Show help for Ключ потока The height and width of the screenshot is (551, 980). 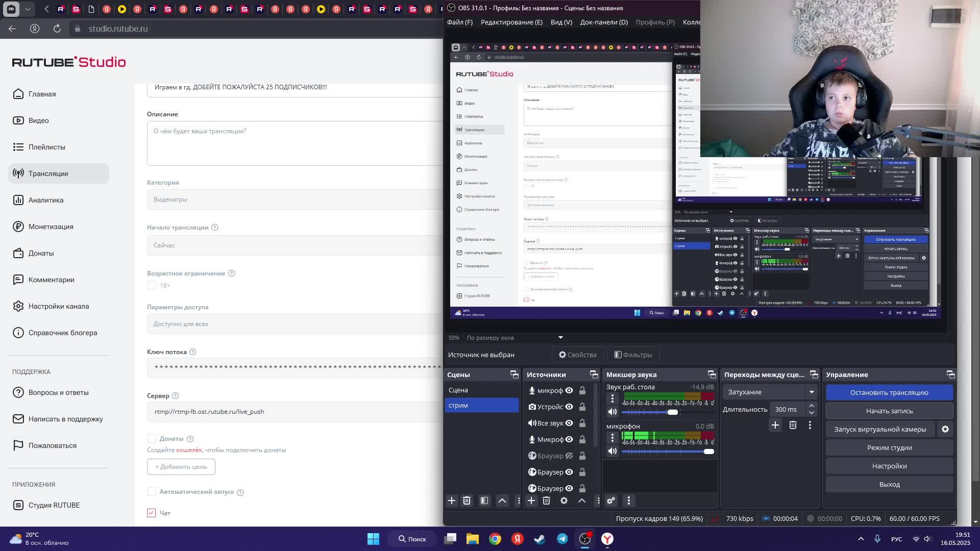[x=192, y=352]
